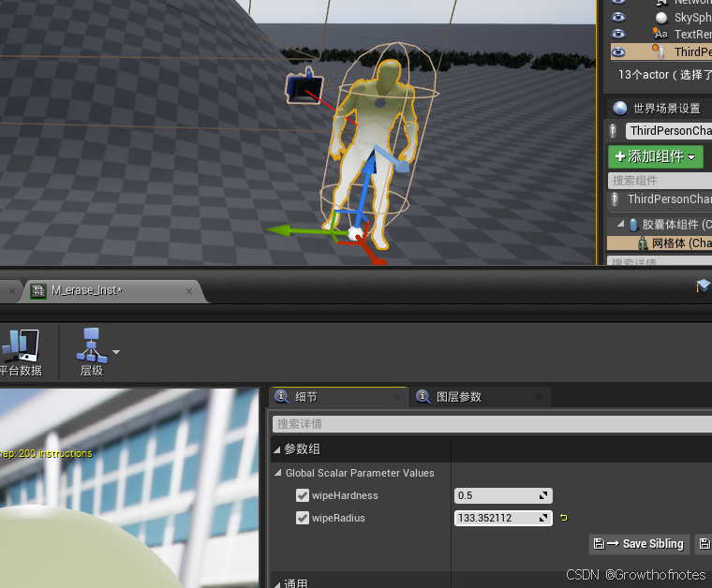Screen dimensions: 712x588
Task: Select the ThirdPerson row in the outliner
Action: [x=661, y=51]
